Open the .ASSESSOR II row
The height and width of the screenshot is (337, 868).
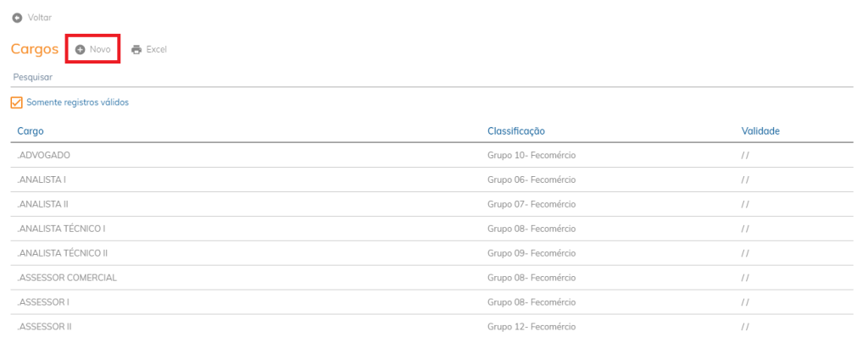point(431,326)
